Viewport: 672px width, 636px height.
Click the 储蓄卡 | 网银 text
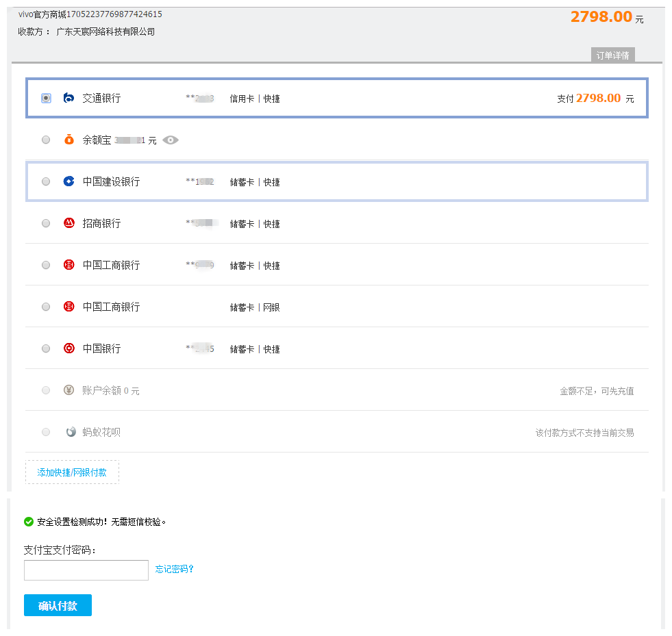click(255, 307)
